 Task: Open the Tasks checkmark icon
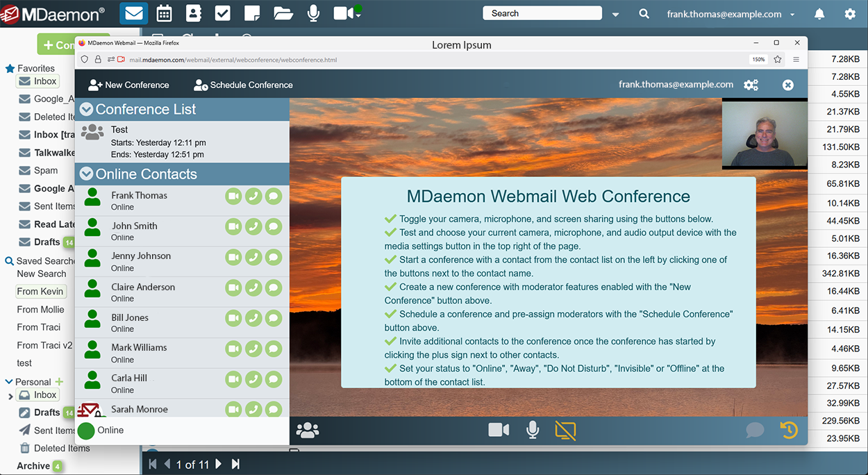click(222, 13)
